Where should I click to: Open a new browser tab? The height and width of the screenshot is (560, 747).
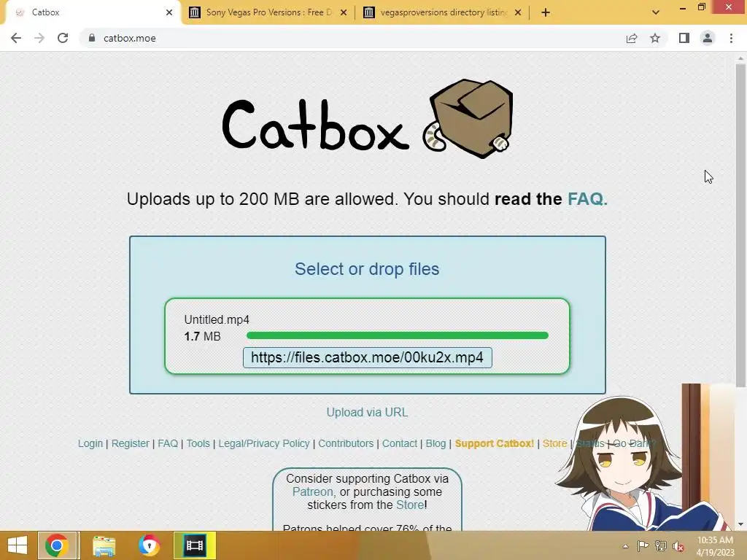(546, 12)
